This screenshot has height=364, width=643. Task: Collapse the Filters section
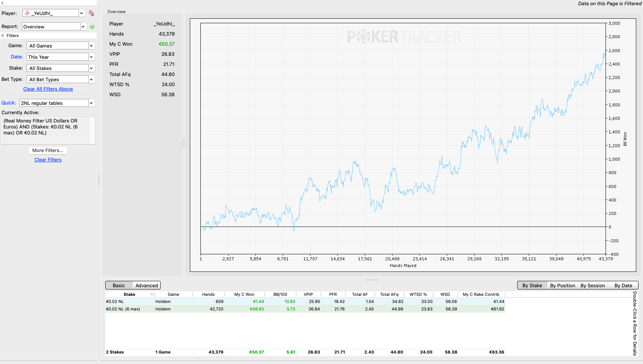[3, 36]
